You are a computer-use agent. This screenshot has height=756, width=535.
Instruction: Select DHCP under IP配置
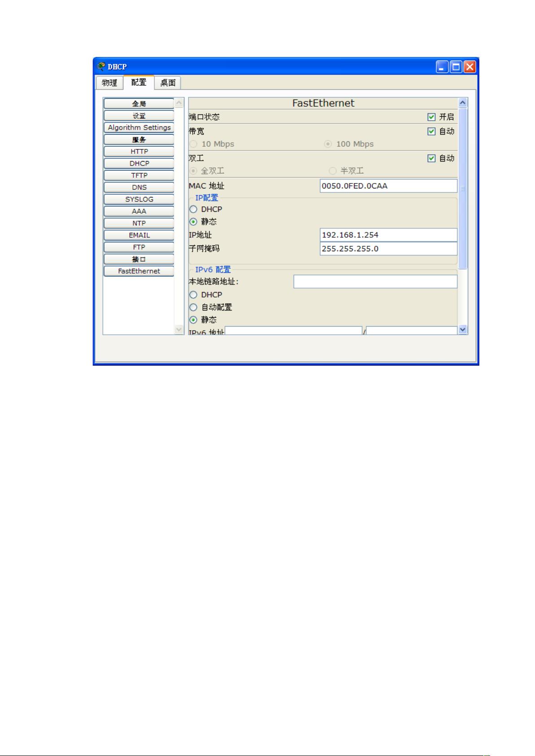coord(193,209)
